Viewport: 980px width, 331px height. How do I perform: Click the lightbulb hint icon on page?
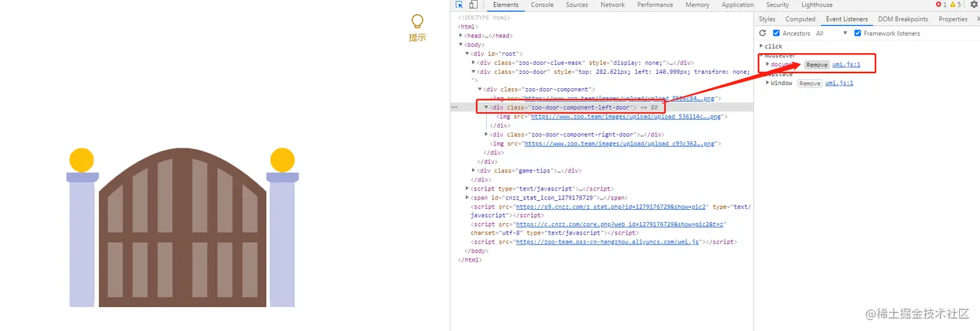417,21
